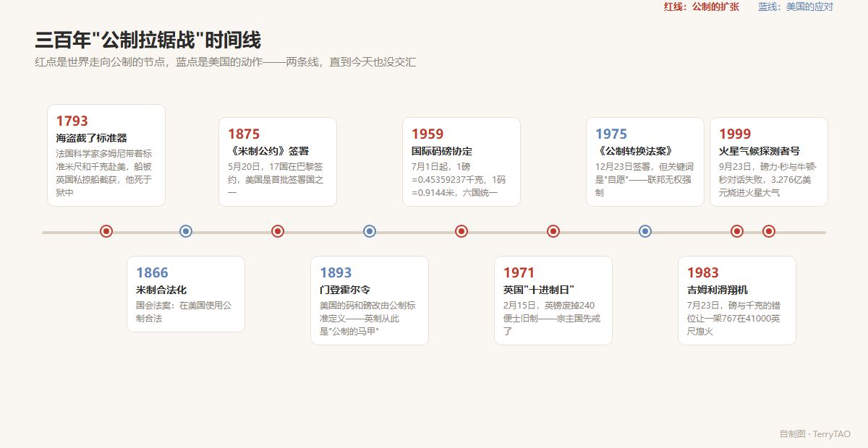The image size is (868, 448).
Task: Click the legend entry 蓝线：美国的应对
Action: [x=796, y=7]
